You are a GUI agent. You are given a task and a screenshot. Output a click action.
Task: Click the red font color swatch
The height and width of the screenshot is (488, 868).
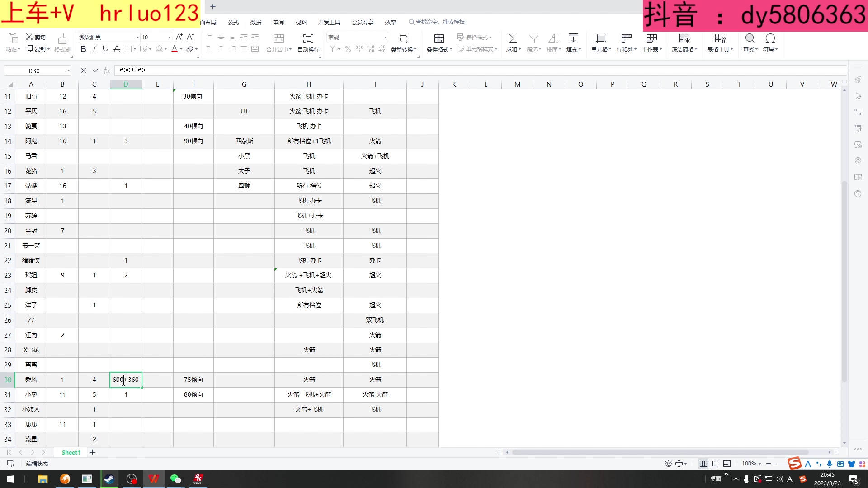tap(175, 49)
